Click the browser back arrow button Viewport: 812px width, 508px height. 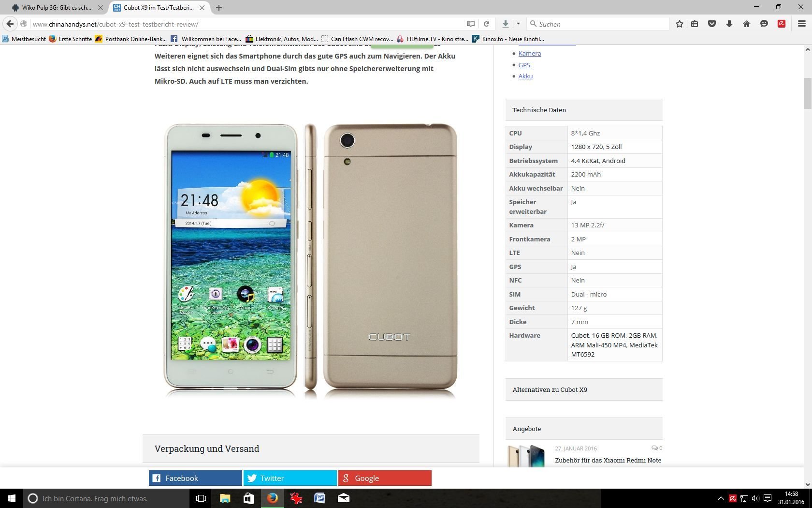pos(10,24)
